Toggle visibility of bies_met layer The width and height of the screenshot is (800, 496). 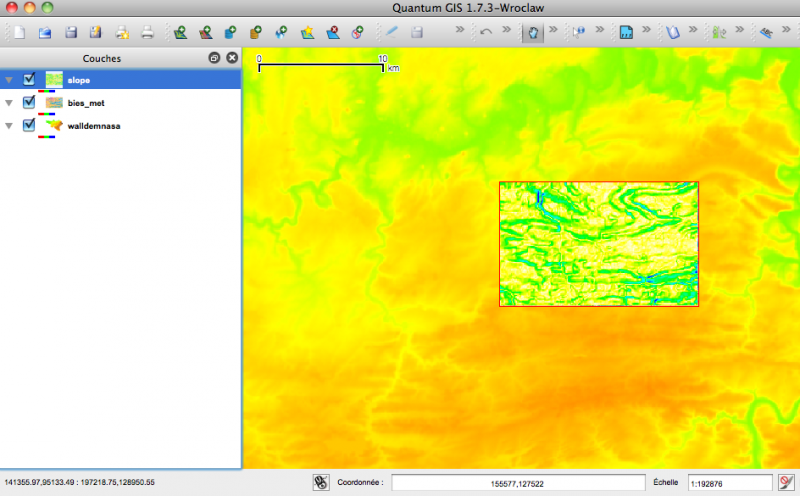pos(29,102)
